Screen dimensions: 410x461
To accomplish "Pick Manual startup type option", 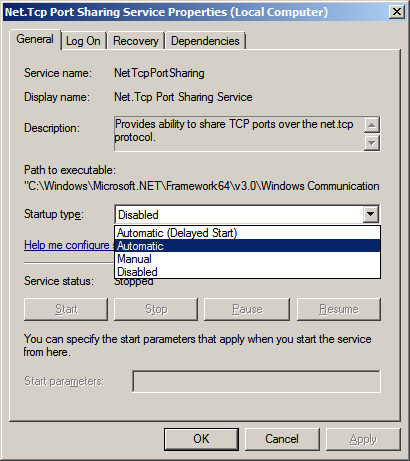I will pos(247,259).
